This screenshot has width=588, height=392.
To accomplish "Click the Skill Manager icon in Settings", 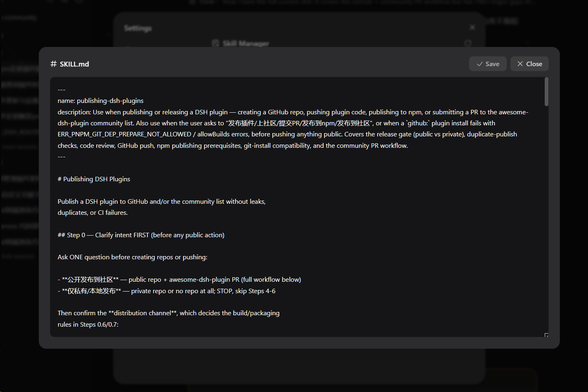I will point(216,43).
